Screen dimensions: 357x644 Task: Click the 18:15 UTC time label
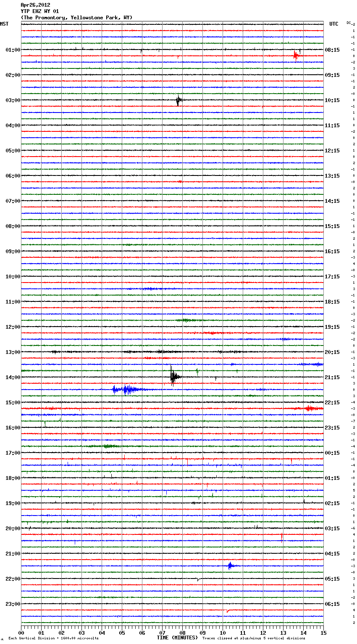(x=332, y=302)
